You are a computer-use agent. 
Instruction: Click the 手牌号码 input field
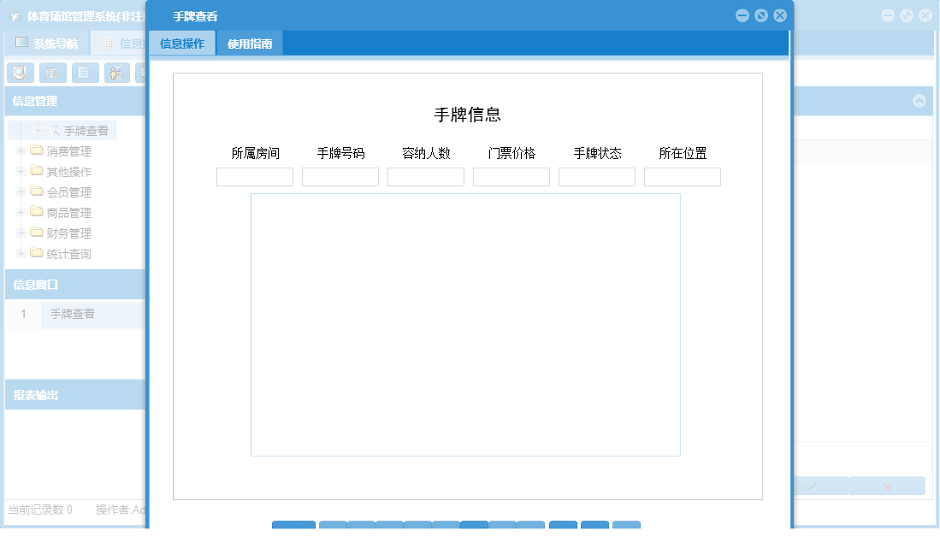click(340, 176)
